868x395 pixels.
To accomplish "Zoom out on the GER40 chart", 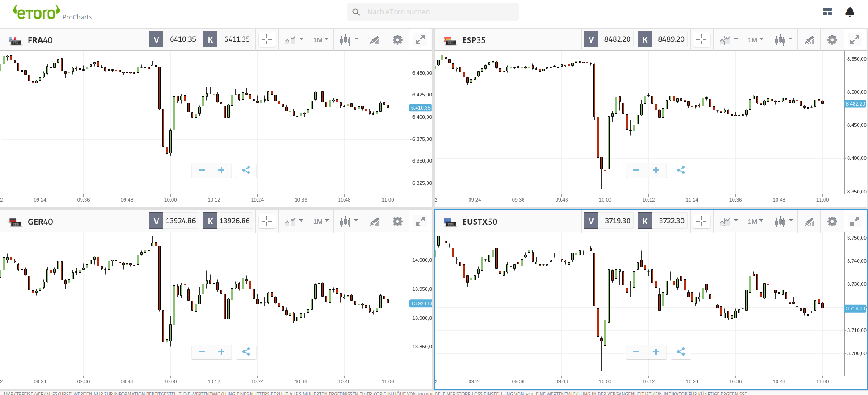I will point(201,352).
